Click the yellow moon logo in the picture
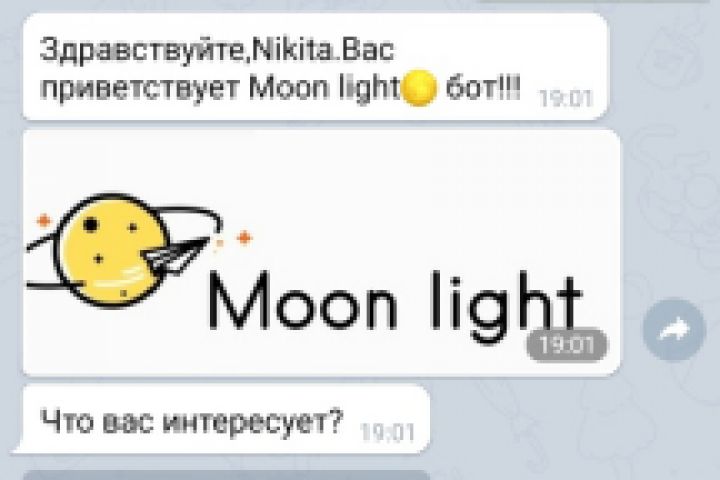This screenshot has width=720, height=480. [110, 250]
